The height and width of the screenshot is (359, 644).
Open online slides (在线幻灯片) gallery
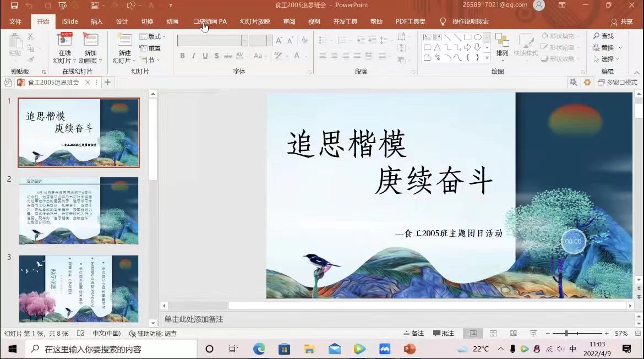click(x=64, y=49)
